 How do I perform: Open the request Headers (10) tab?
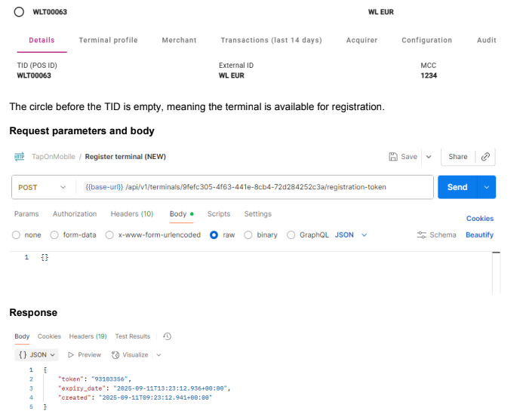point(132,214)
